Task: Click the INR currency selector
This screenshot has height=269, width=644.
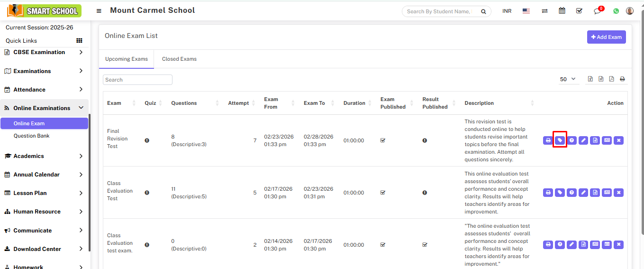Action: point(507,11)
